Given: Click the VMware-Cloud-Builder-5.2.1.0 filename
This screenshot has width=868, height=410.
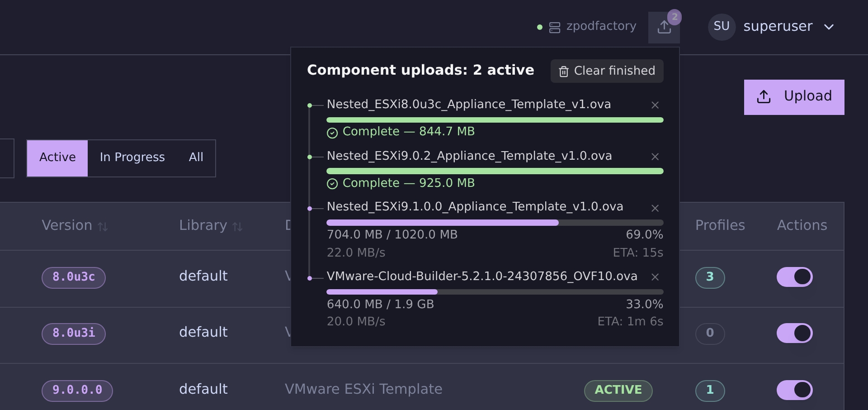Looking at the screenshot, I should click(x=482, y=276).
